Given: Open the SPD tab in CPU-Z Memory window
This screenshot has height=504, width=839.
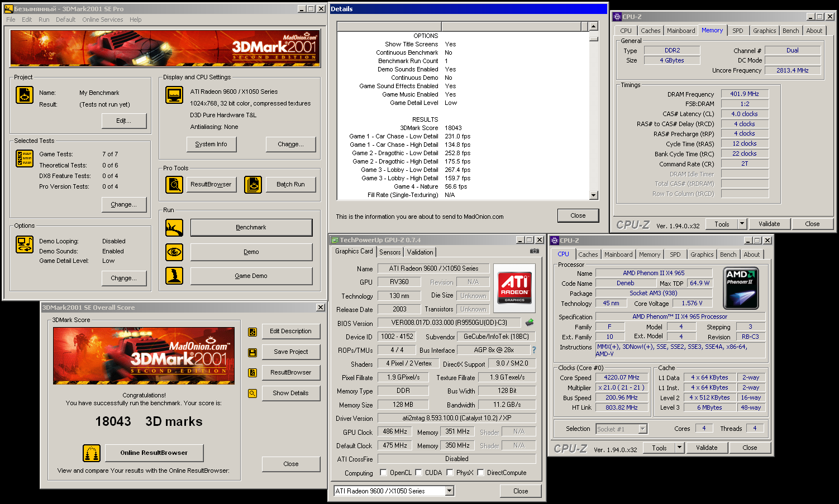Looking at the screenshot, I should pyautogui.click(x=738, y=31).
